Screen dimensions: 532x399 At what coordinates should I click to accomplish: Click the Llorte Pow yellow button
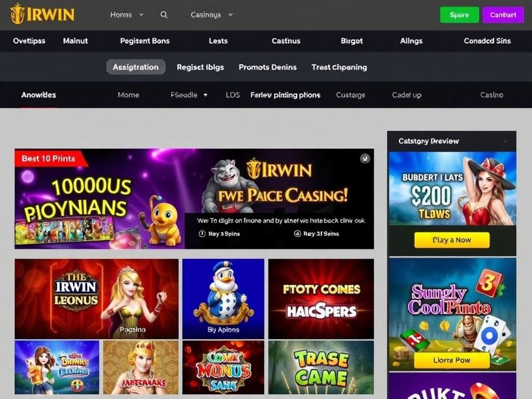451,361
